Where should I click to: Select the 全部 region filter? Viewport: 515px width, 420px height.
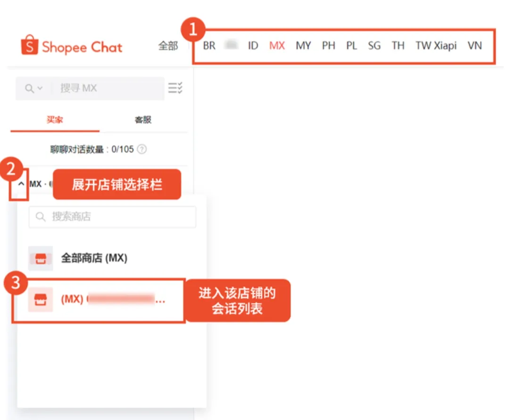pos(168,46)
